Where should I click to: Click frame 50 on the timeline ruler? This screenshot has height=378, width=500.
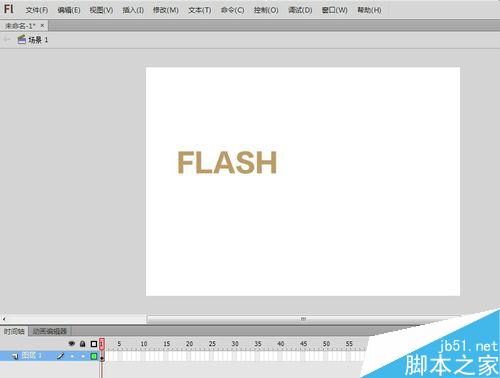click(x=326, y=344)
